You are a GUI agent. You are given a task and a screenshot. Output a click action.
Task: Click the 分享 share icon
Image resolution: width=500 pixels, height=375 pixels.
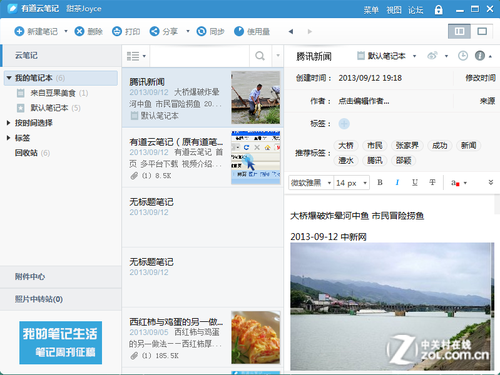[x=154, y=31]
